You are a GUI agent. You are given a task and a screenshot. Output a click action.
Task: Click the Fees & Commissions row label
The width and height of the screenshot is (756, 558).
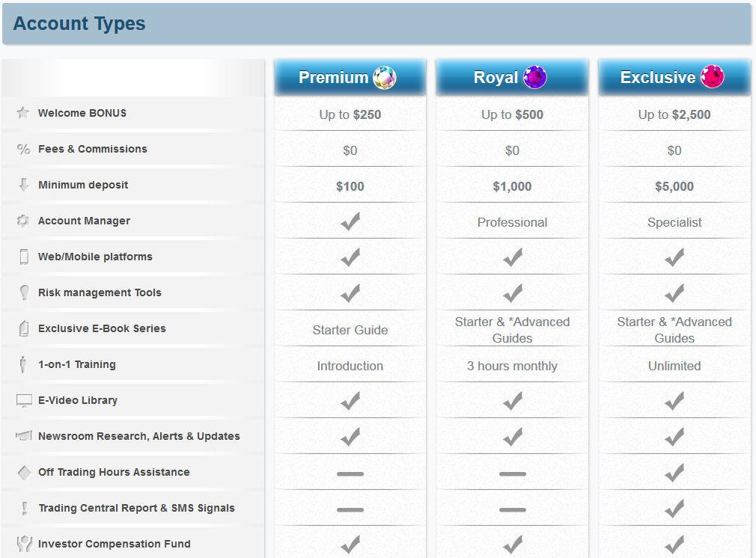(93, 149)
